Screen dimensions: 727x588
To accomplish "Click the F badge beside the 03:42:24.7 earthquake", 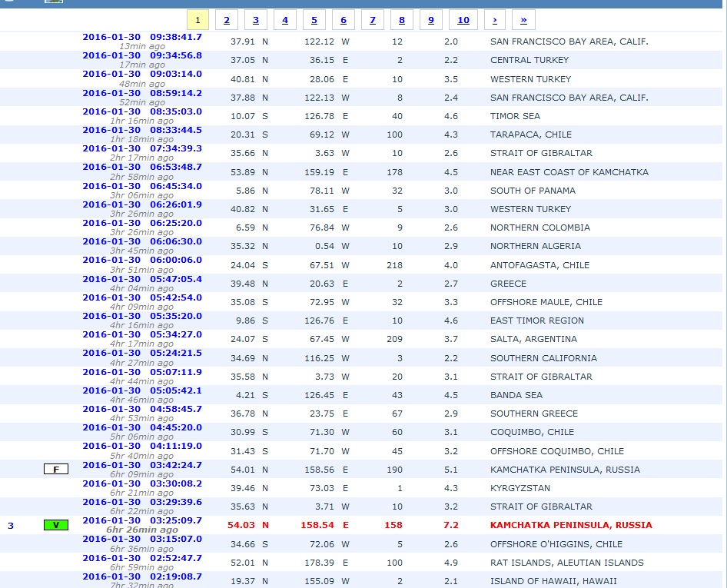I will [56, 470].
